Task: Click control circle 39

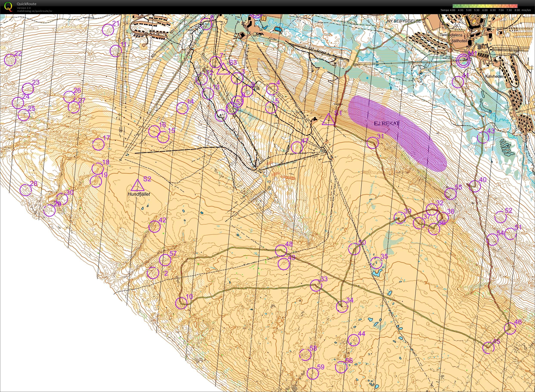Action: [x=400, y=218]
